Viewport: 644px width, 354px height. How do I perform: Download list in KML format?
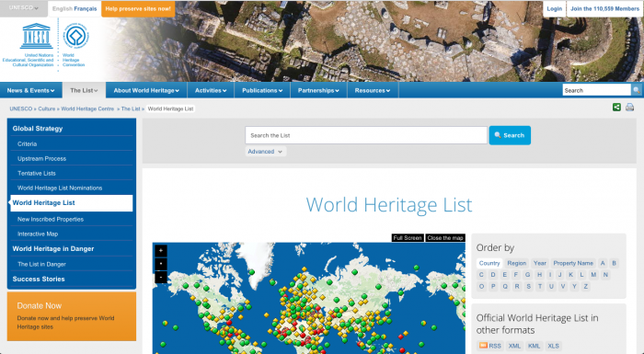[x=534, y=346]
